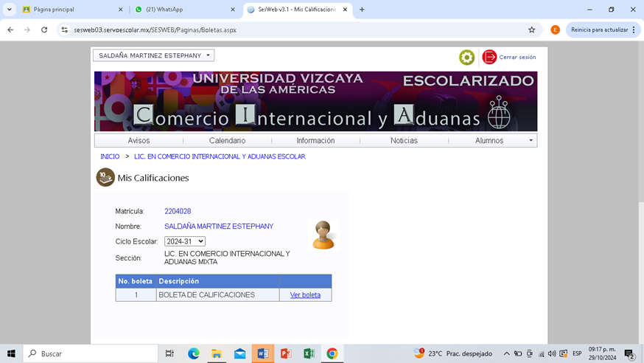644x363 pixels.
Task: Expand the Alumnos menu
Action: tap(493, 141)
